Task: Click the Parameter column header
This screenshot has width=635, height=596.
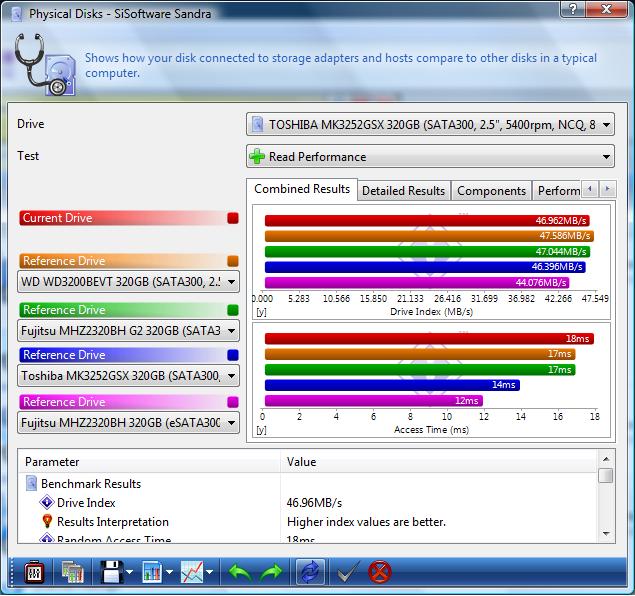Action: pyautogui.click(x=149, y=462)
